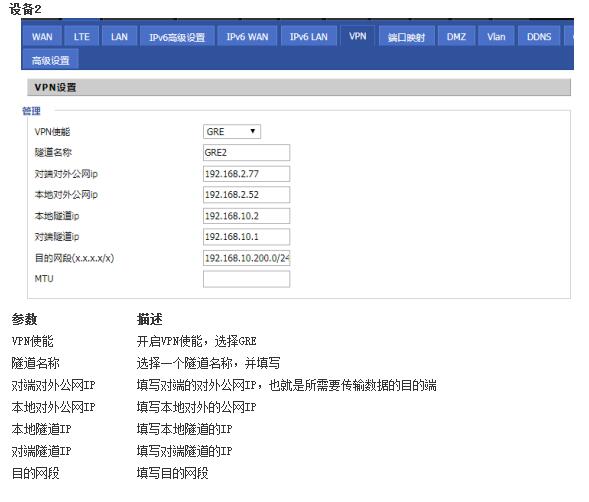Click description 填写本地隧道的IP
The image size is (589, 502).
pyautogui.click(x=184, y=429)
